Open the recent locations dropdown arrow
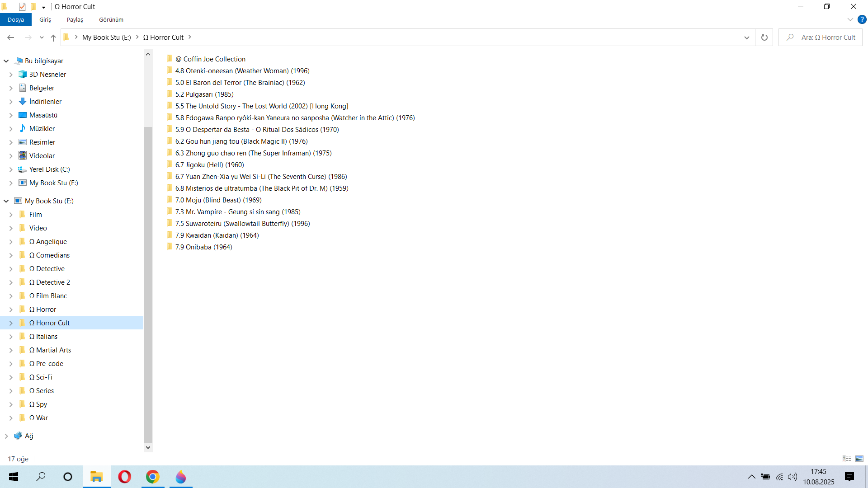 click(x=42, y=38)
